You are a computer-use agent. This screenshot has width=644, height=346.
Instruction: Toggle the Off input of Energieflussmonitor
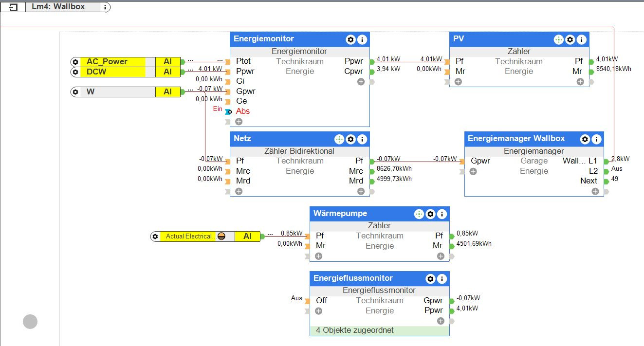click(308, 301)
